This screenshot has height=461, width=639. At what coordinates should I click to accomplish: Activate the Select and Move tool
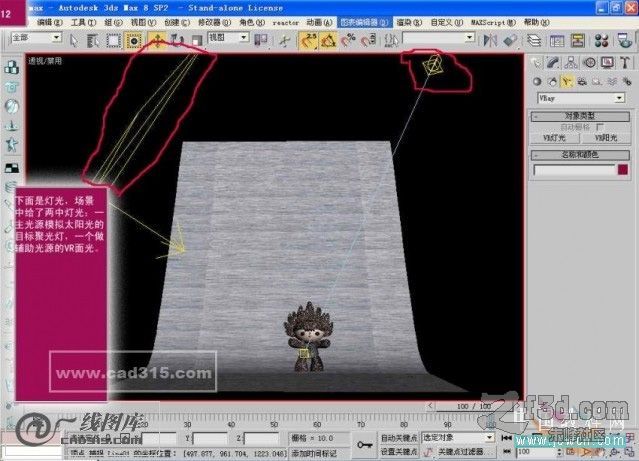[x=157, y=40]
